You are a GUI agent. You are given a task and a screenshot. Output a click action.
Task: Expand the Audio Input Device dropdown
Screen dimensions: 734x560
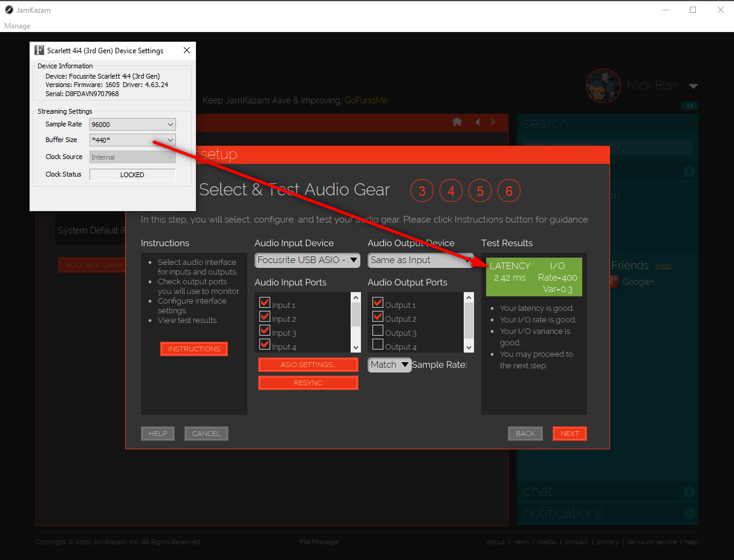[x=307, y=260]
